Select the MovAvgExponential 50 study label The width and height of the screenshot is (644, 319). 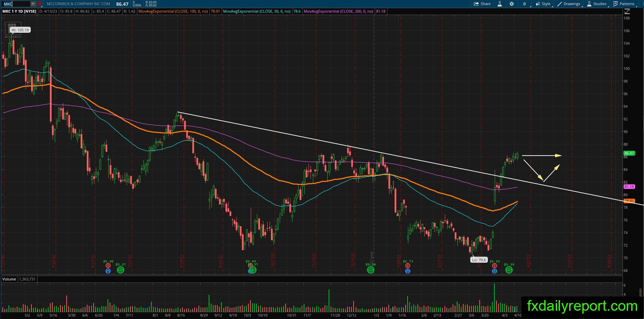[257, 11]
